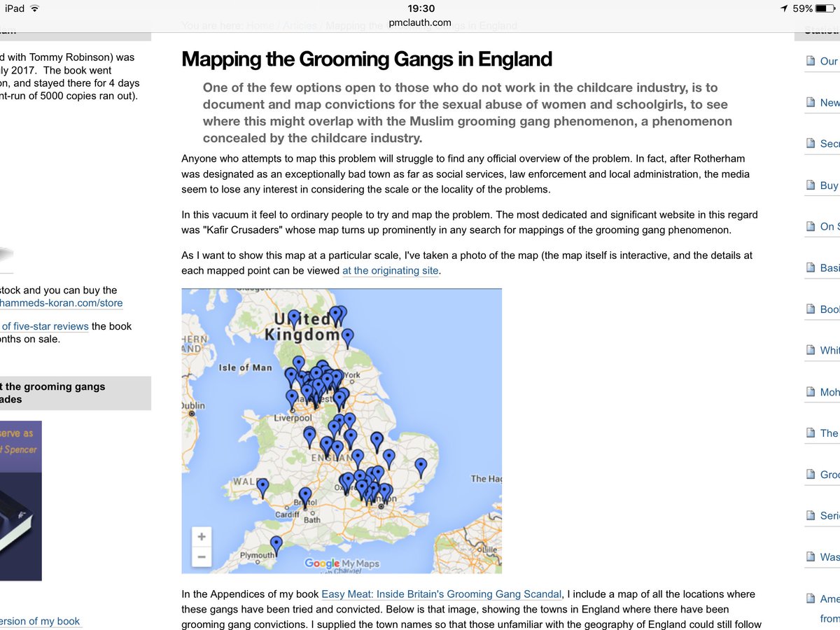Click the document icon beside "Buy" sidebar link

(x=811, y=185)
